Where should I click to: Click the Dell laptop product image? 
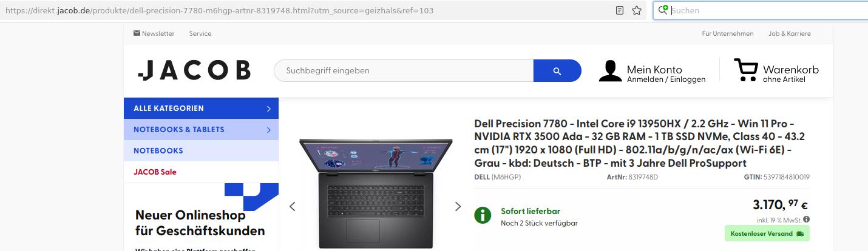(x=375, y=193)
